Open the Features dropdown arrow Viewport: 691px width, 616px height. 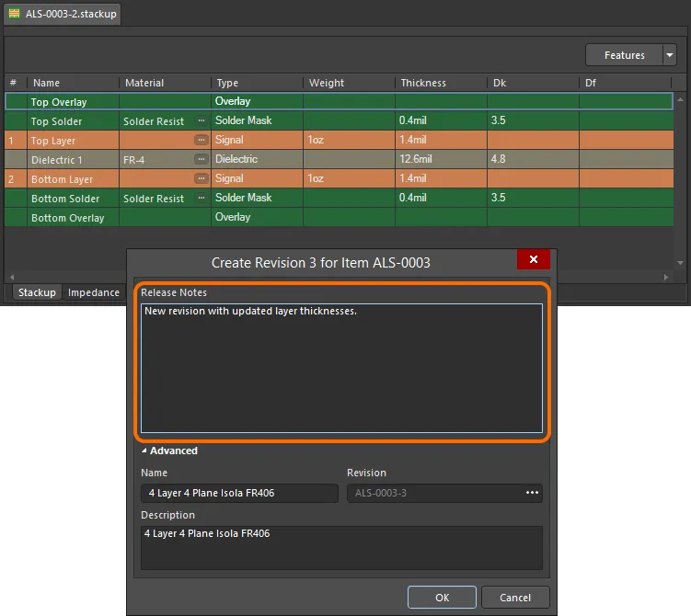coord(669,55)
